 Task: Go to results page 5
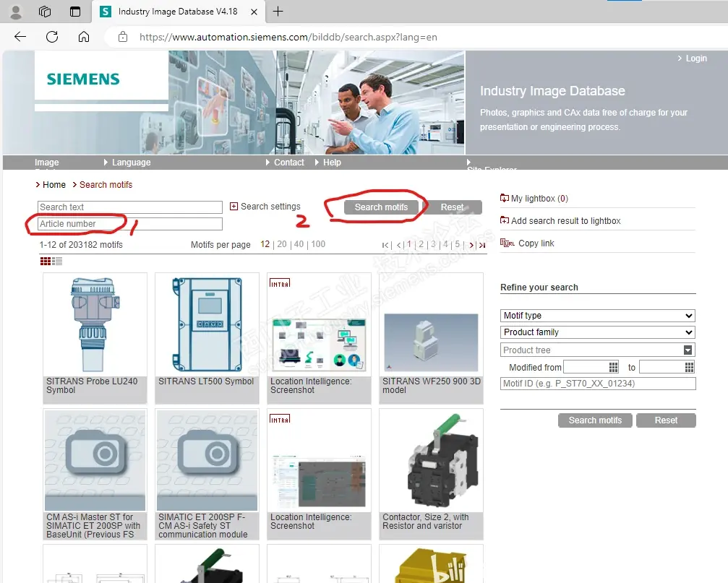click(458, 244)
